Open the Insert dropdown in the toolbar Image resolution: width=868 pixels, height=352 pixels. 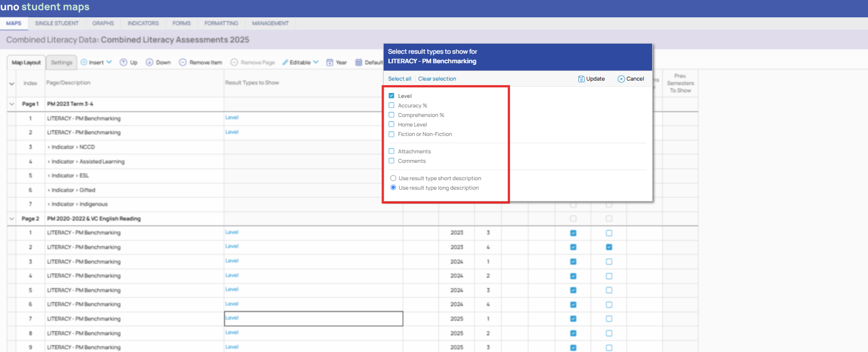click(x=96, y=63)
